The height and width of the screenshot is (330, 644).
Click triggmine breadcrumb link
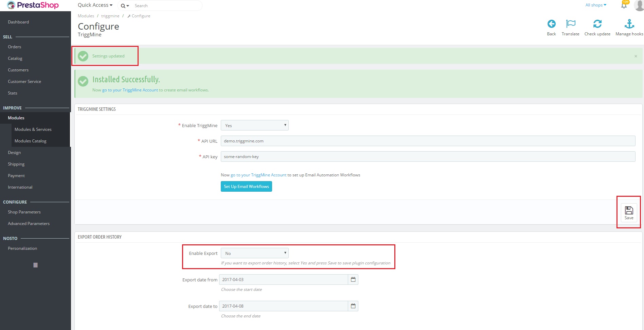pyautogui.click(x=110, y=16)
